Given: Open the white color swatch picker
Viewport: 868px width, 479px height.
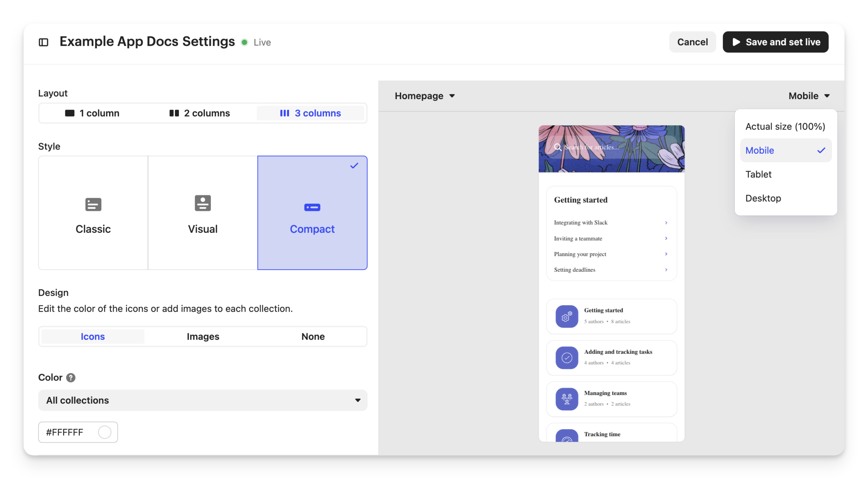Looking at the screenshot, I should click(x=104, y=432).
